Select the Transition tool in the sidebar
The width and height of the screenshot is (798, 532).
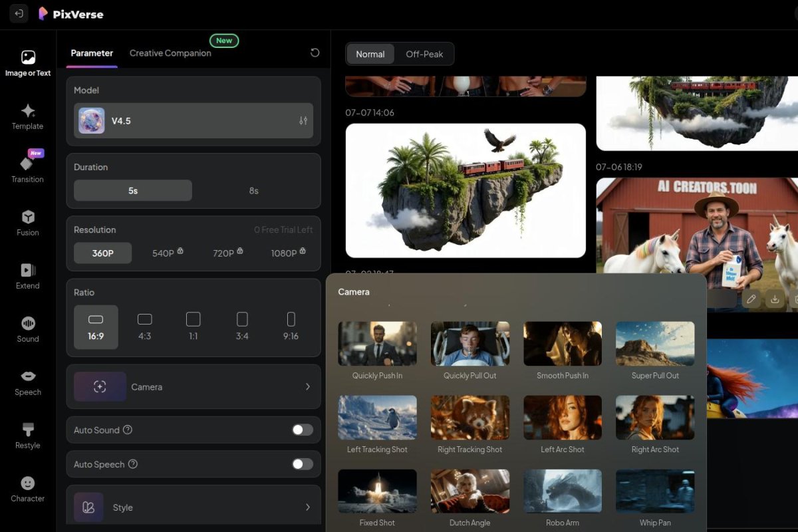pos(27,170)
